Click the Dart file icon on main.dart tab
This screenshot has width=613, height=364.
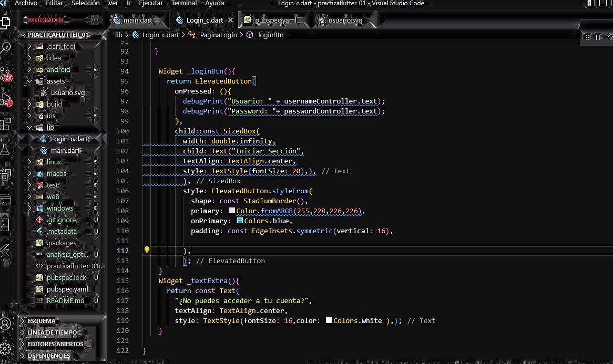116,20
